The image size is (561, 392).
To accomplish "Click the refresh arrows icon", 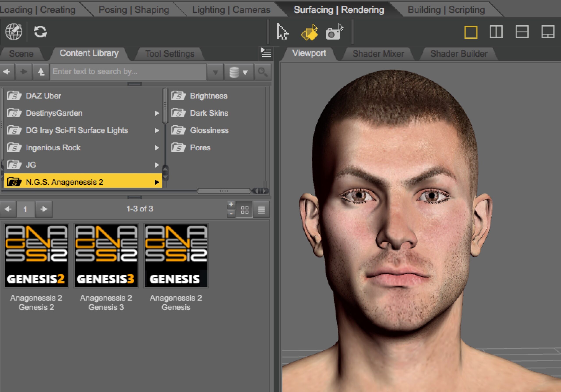I will point(40,32).
